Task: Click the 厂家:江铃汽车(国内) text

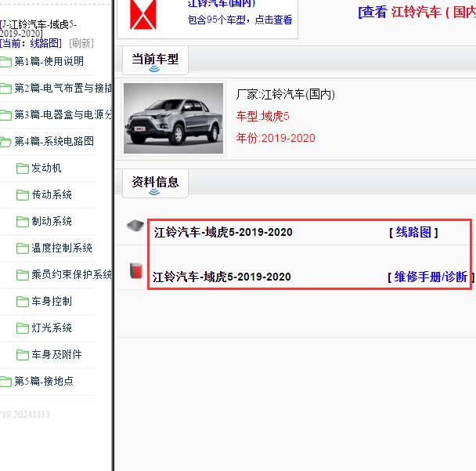Action: click(285, 95)
